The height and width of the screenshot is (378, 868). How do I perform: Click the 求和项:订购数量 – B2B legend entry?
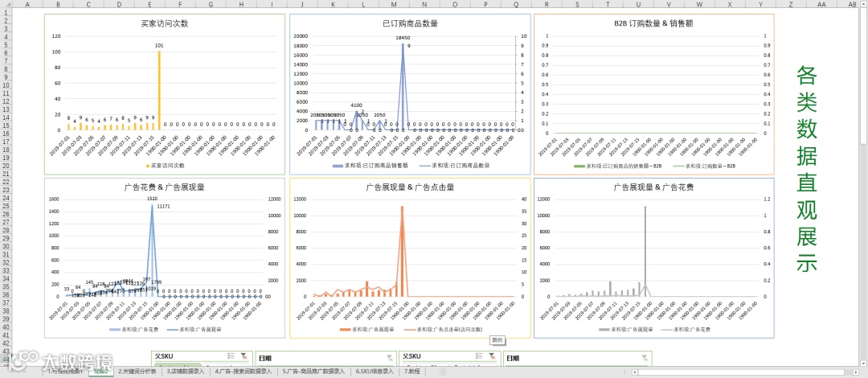(705, 165)
